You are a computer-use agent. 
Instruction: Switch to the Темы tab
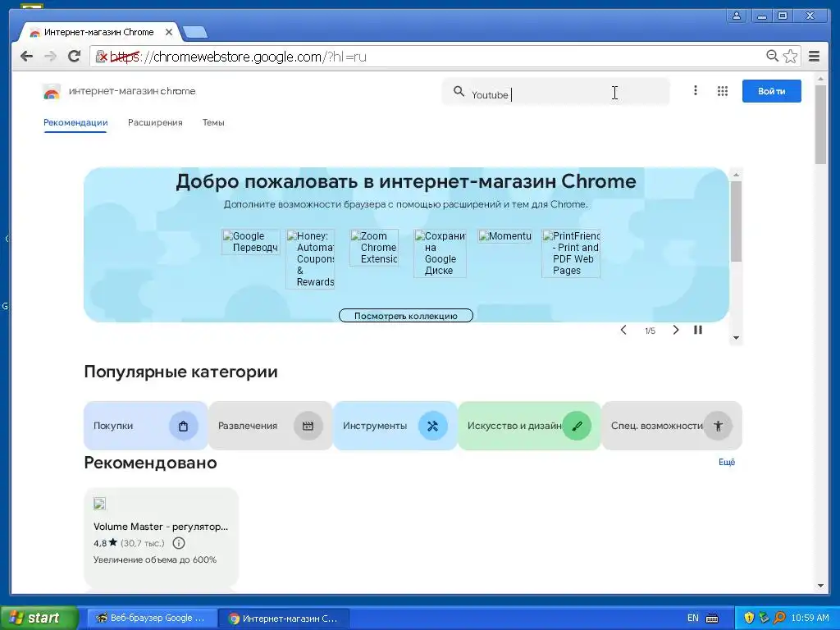tap(213, 123)
